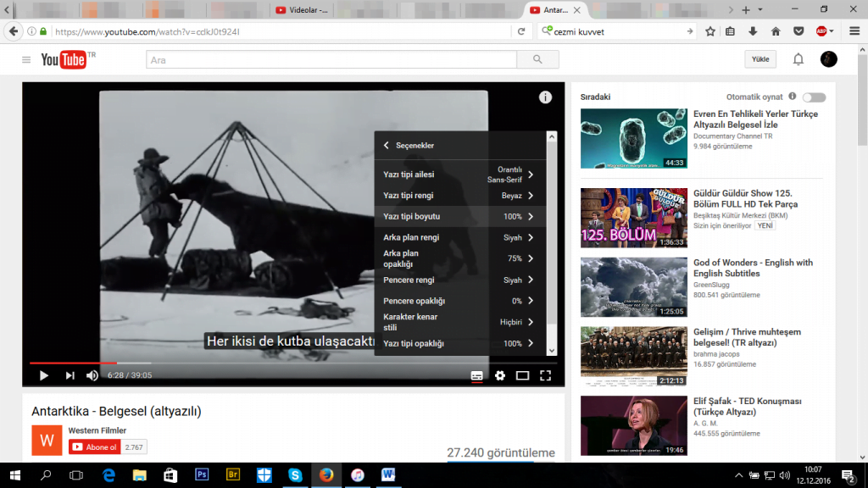Screen dimensions: 868x488
Task: Expand Yazı tipi rengi option
Action: (459, 196)
